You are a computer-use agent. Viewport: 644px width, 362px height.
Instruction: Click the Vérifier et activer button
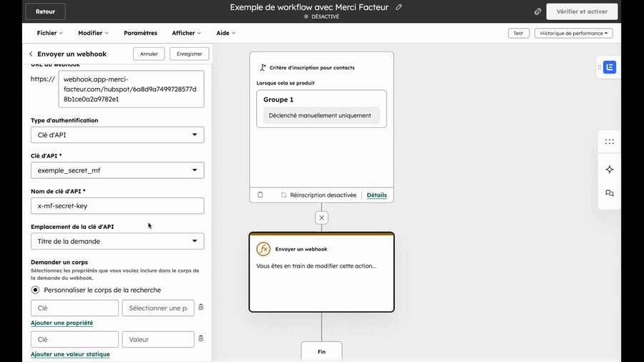(x=582, y=11)
